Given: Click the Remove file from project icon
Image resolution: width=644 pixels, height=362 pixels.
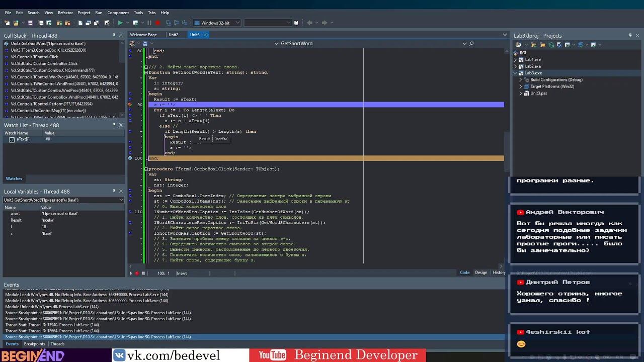Looking at the screenshot, I should pos(67,23).
